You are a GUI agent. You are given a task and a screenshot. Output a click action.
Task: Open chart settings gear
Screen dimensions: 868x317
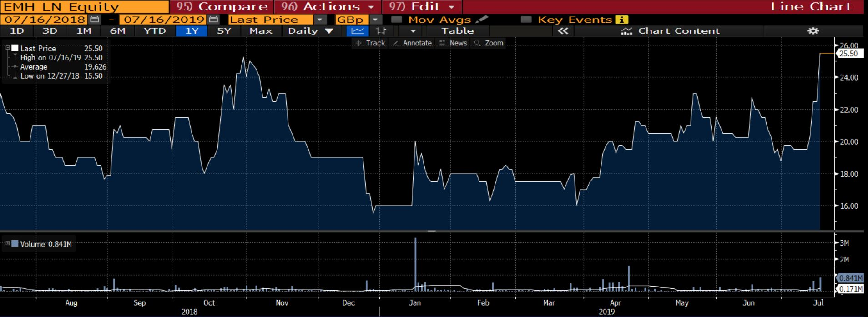tap(813, 31)
